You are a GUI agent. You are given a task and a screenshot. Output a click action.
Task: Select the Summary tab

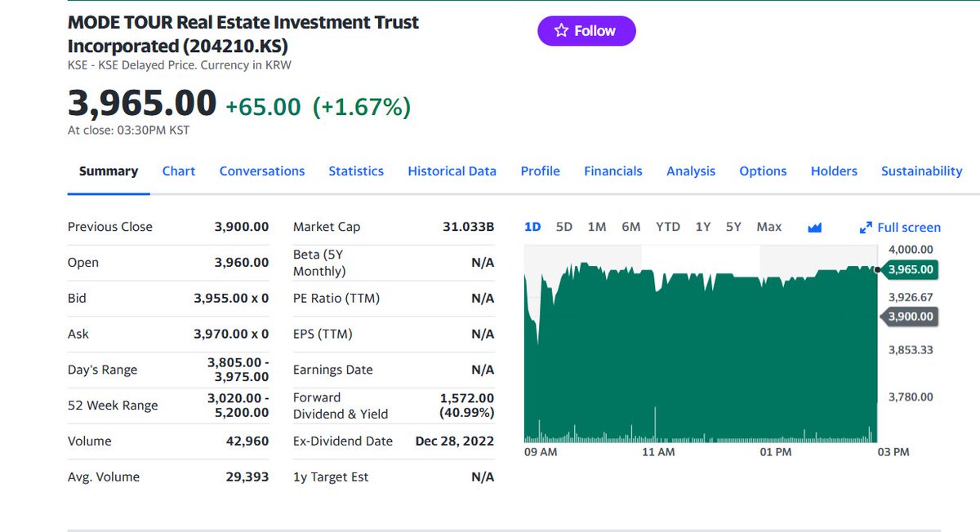(109, 171)
